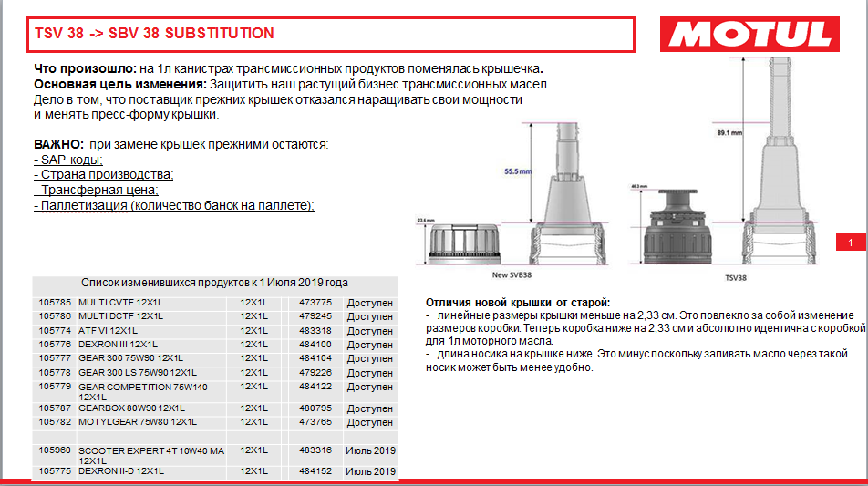Click code '473765' in the table
868x486 pixels.
point(315,422)
